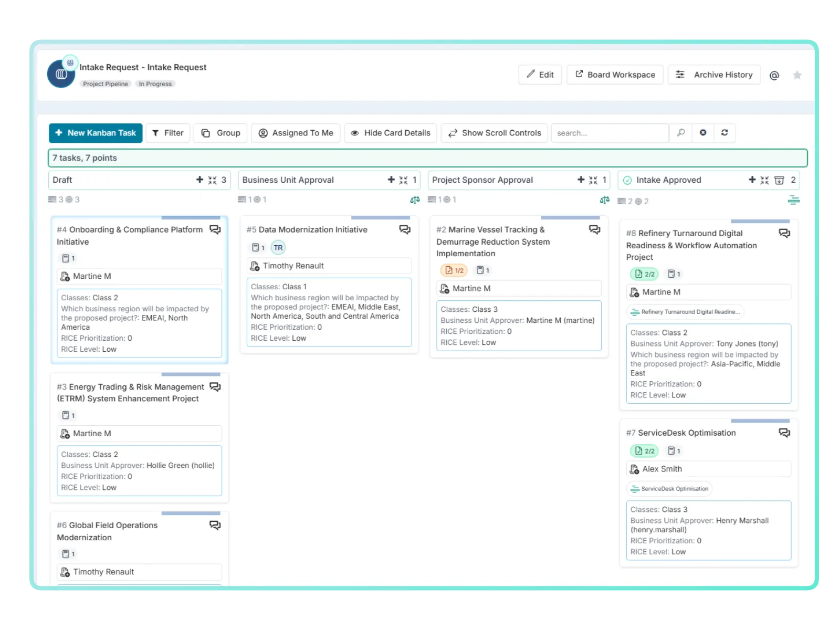Collapse the Intake Approved column

764,180
